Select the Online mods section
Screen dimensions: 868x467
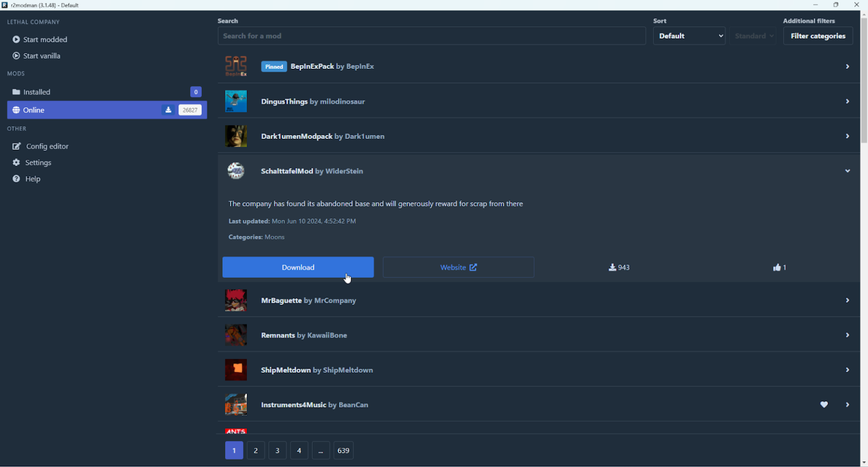[107, 110]
